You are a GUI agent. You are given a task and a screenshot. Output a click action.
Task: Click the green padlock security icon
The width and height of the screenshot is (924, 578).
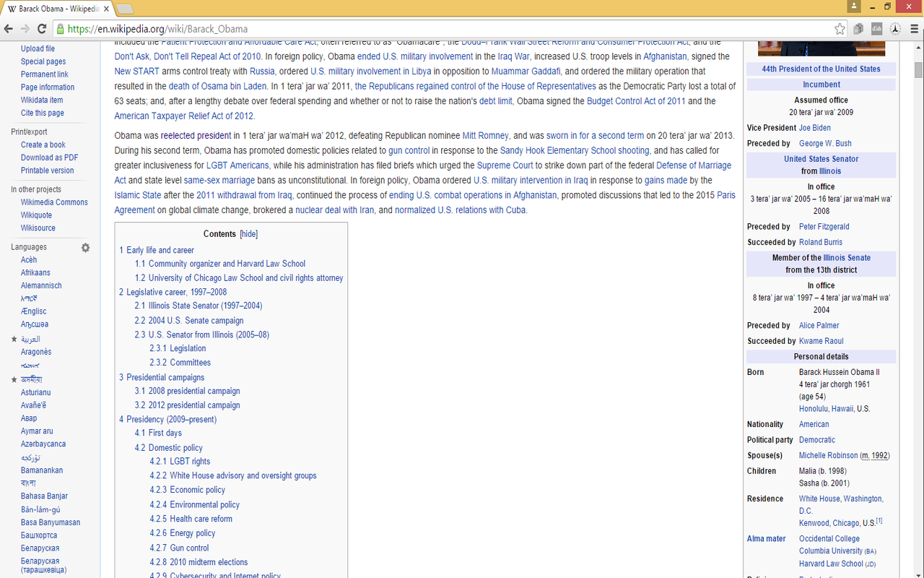click(x=61, y=30)
